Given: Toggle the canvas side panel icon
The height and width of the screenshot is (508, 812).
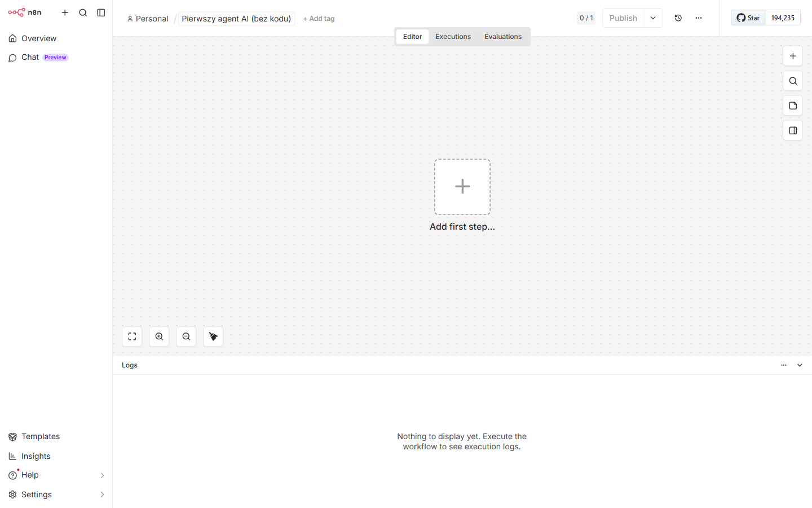Looking at the screenshot, I should coord(793,130).
